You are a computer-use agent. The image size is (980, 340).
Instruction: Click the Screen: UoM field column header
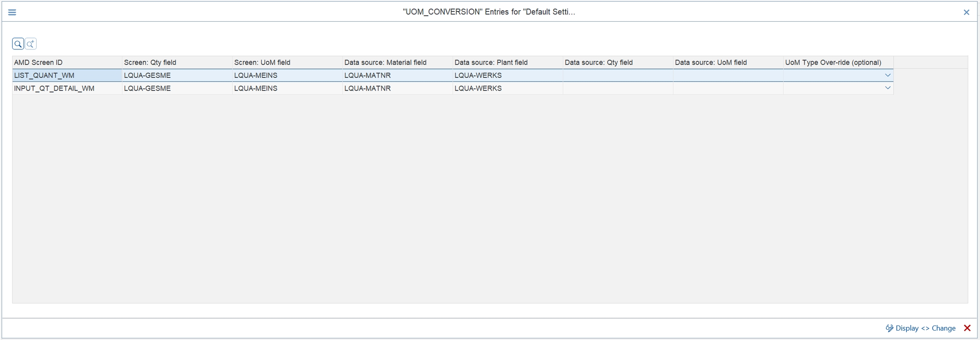pyautogui.click(x=287, y=62)
